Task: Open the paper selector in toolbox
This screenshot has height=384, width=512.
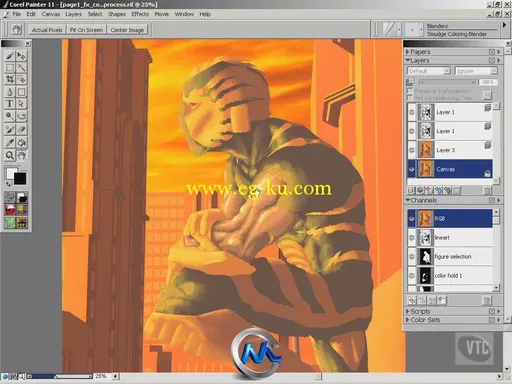Action: click(10, 197)
